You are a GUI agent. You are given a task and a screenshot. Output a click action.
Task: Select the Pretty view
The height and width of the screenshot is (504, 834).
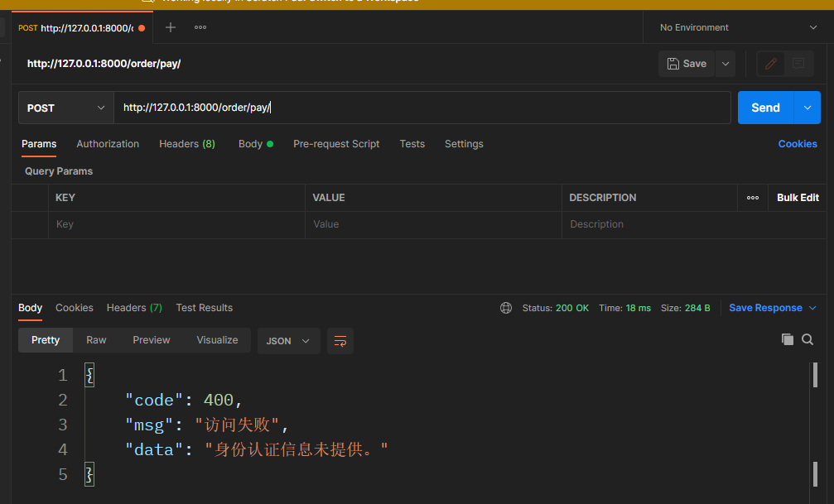[x=46, y=340]
